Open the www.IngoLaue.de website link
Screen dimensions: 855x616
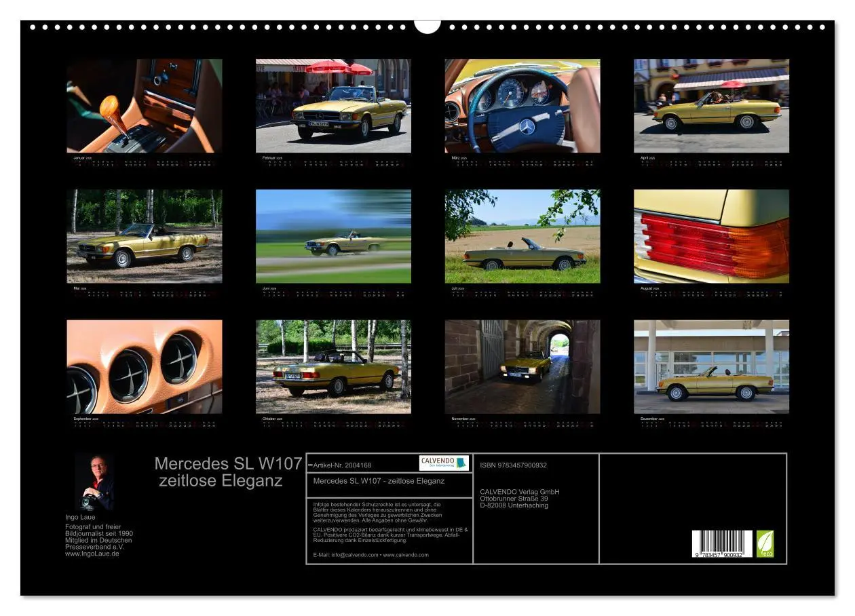point(92,554)
